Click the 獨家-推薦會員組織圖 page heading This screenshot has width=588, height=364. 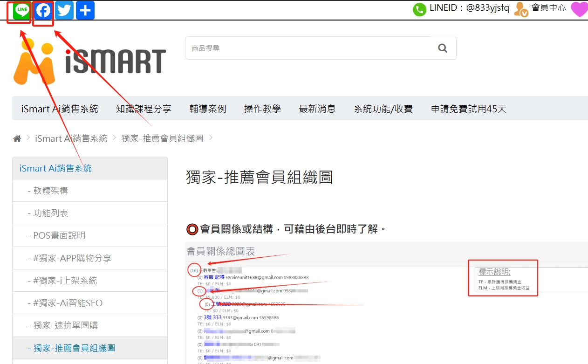pos(259,178)
